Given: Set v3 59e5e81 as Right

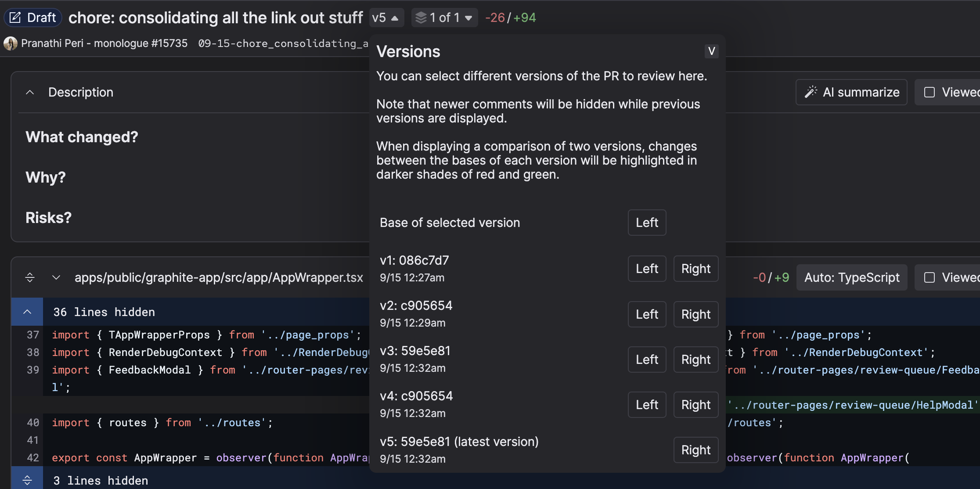Looking at the screenshot, I should 695,360.
